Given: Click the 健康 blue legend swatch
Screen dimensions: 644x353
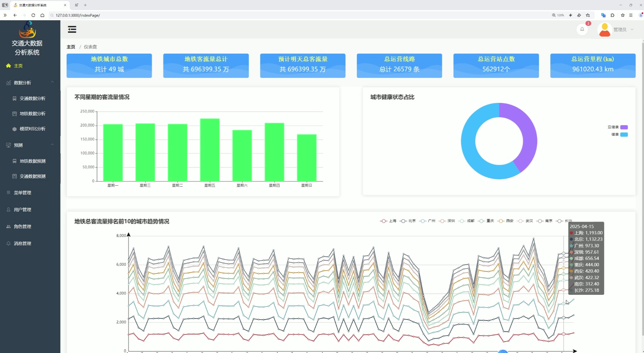Looking at the screenshot, I should (x=624, y=134).
